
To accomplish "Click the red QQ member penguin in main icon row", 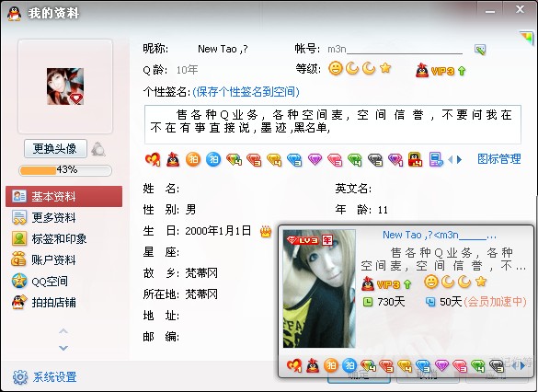I will pos(173,159).
